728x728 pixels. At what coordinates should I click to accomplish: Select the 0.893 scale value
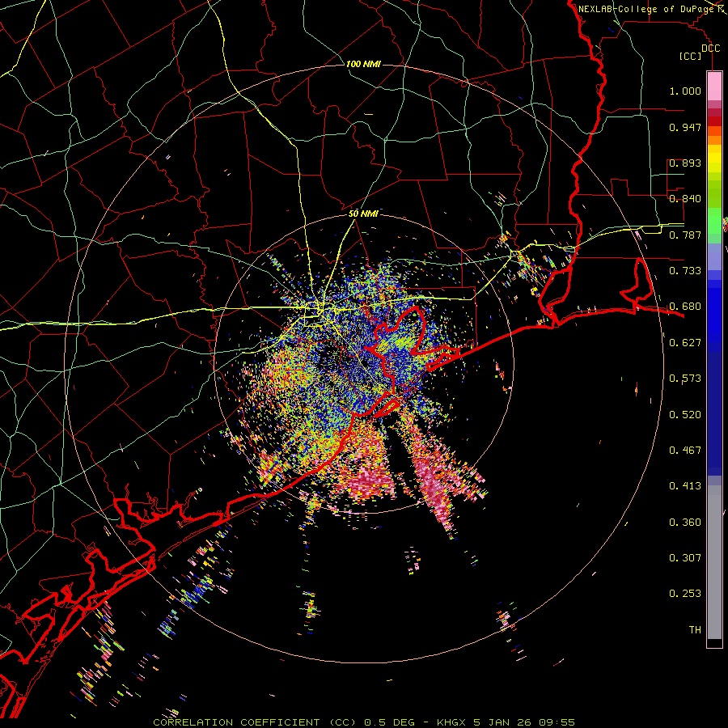click(x=685, y=163)
